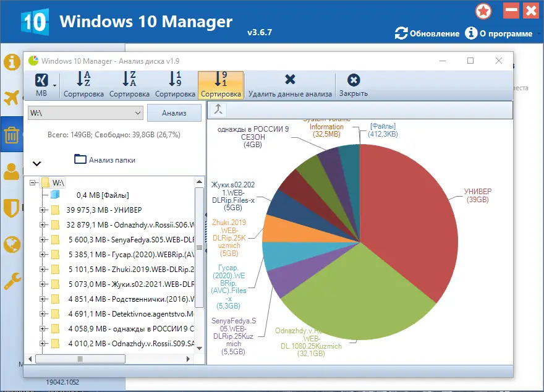The width and height of the screenshot is (544, 392).
Task: Click Обновление in the main header
Action: pyautogui.click(x=427, y=33)
